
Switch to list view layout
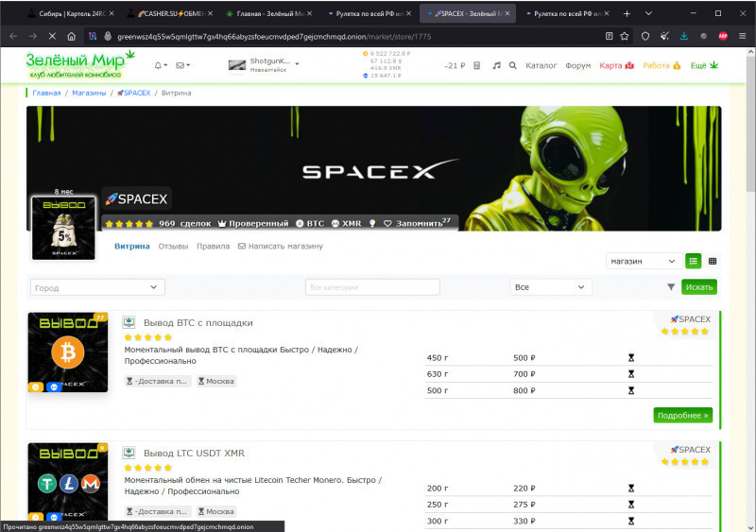click(x=694, y=261)
